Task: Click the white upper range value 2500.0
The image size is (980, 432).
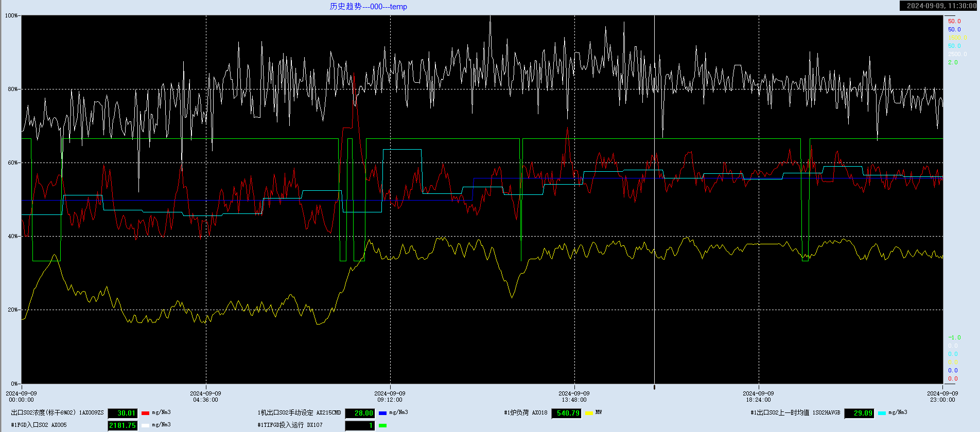Action: [957, 55]
